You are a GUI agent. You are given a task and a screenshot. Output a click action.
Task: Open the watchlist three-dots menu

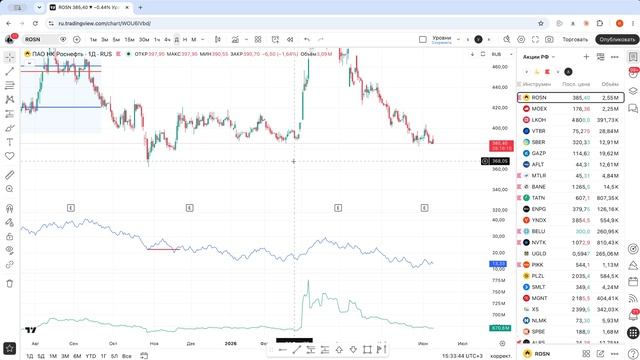click(615, 57)
